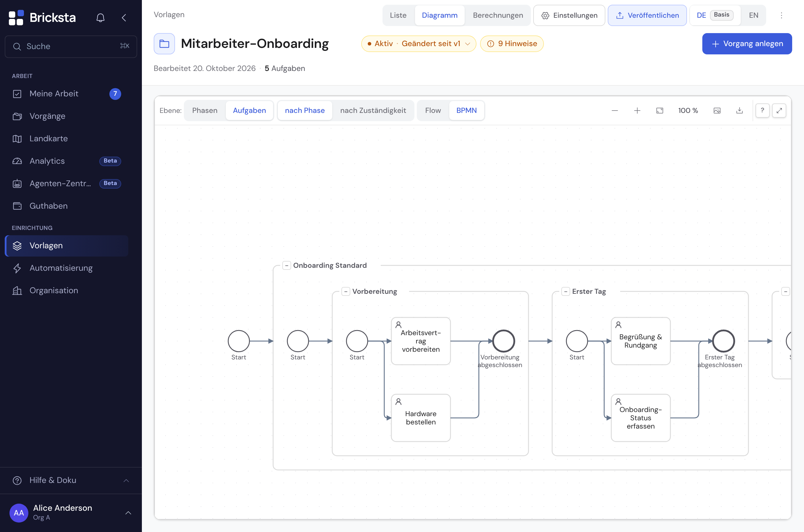This screenshot has width=804, height=532.
Task: Open the diagram help question mark
Action: pos(762,111)
